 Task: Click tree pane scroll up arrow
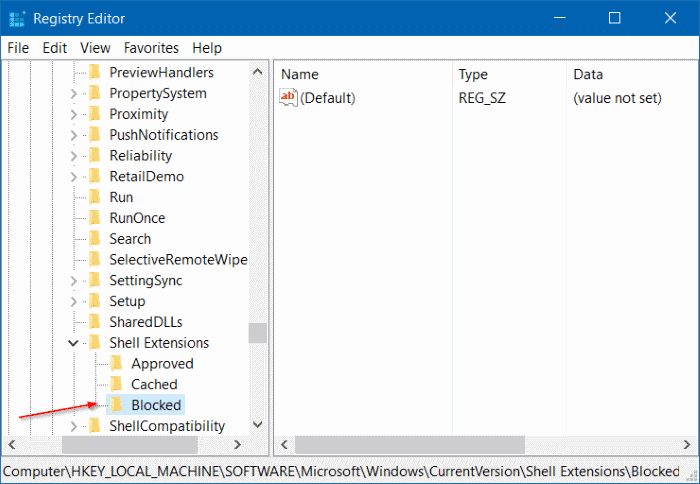[258, 71]
